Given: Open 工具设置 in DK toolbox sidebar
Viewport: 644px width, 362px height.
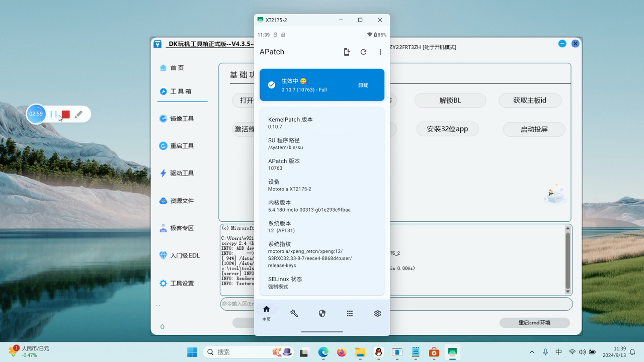Looking at the screenshot, I should pyautogui.click(x=177, y=283).
